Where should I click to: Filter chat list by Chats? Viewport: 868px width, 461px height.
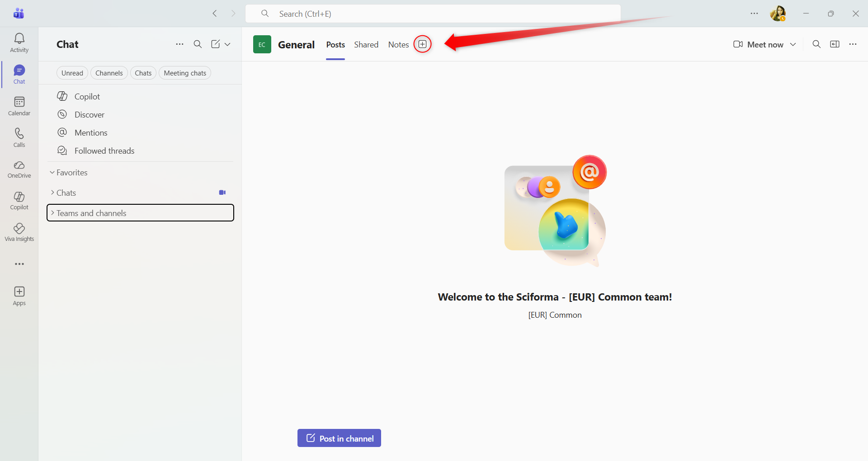(143, 73)
